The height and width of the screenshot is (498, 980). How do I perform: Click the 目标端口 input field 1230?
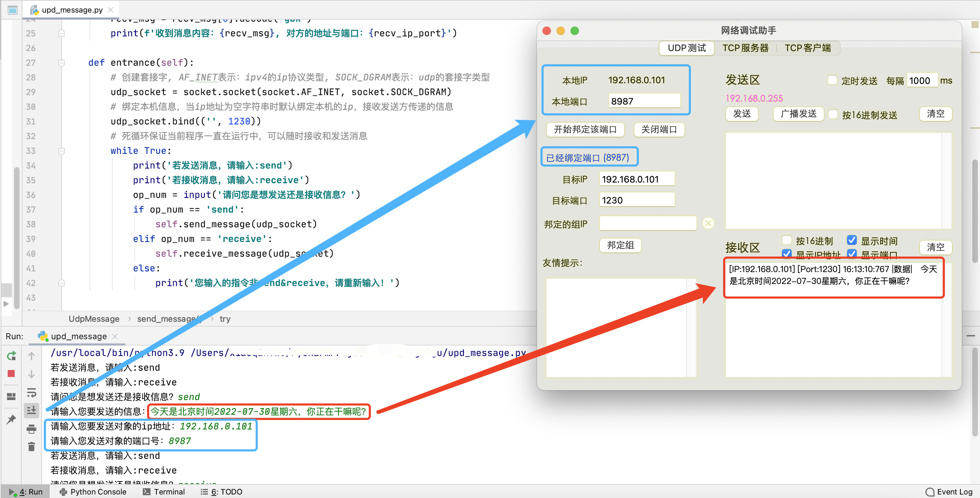637,200
